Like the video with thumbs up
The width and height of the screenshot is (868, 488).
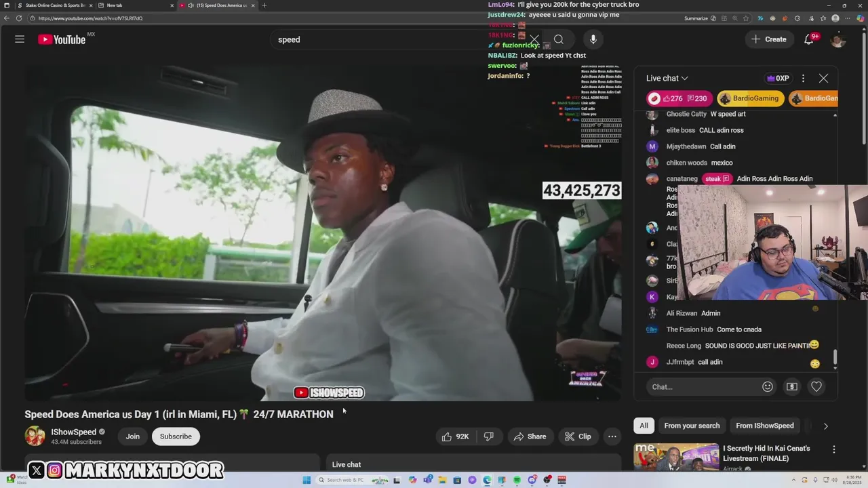pos(455,436)
